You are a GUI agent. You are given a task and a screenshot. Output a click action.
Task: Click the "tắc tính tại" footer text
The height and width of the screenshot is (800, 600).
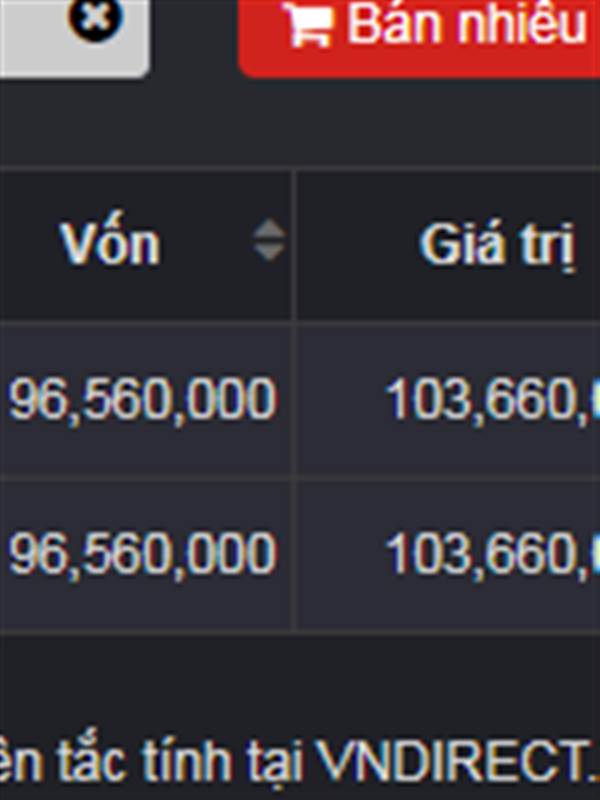(170, 763)
